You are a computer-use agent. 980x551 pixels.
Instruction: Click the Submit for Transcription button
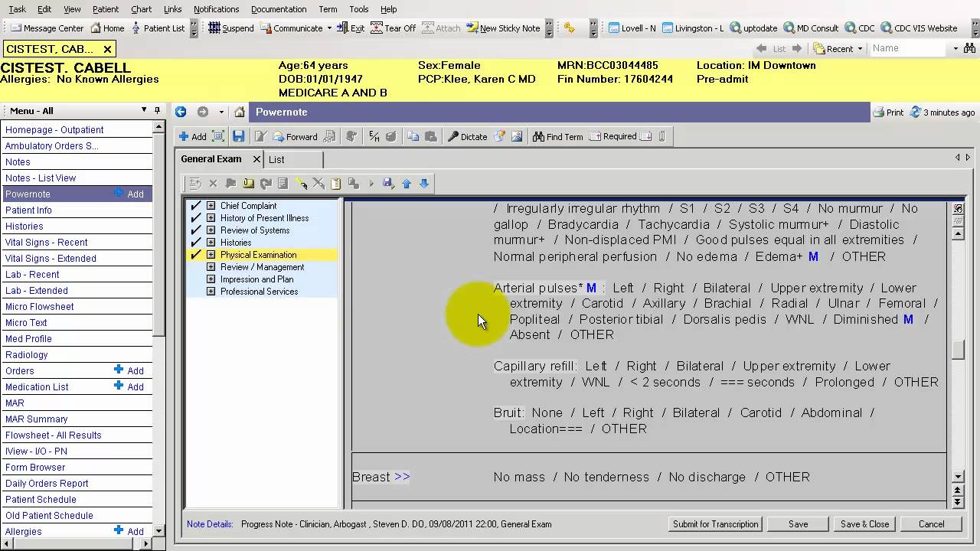715,524
